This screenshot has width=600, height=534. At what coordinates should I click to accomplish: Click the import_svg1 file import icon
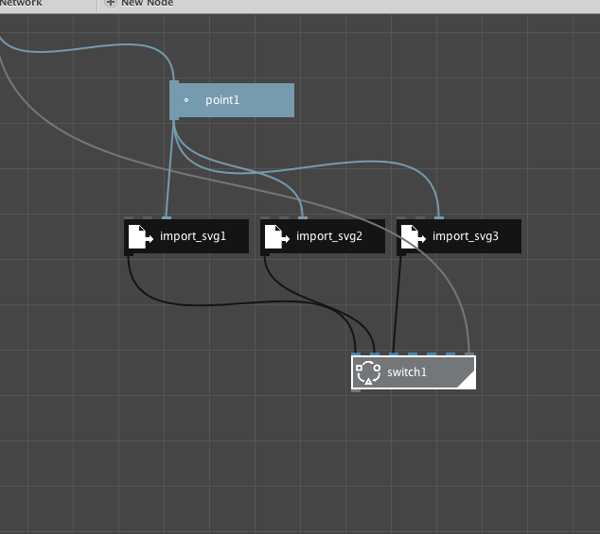[141, 237]
